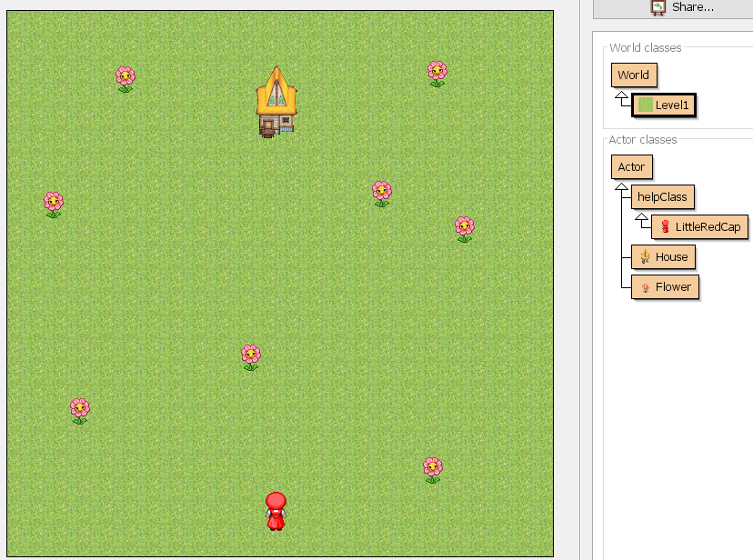Click Little Red Cap character in world
The width and height of the screenshot is (753, 560).
pyautogui.click(x=276, y=511)
